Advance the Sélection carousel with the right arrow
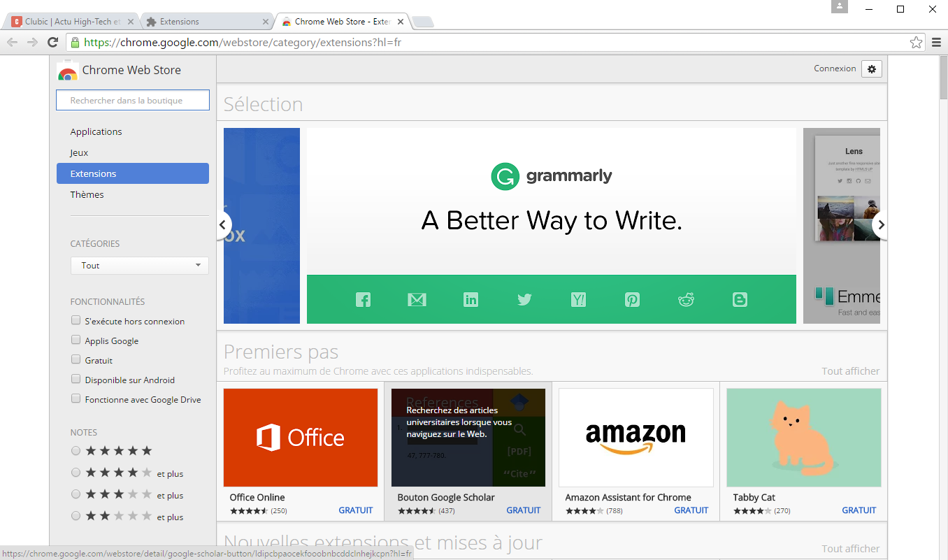 (x=880, y=225)
